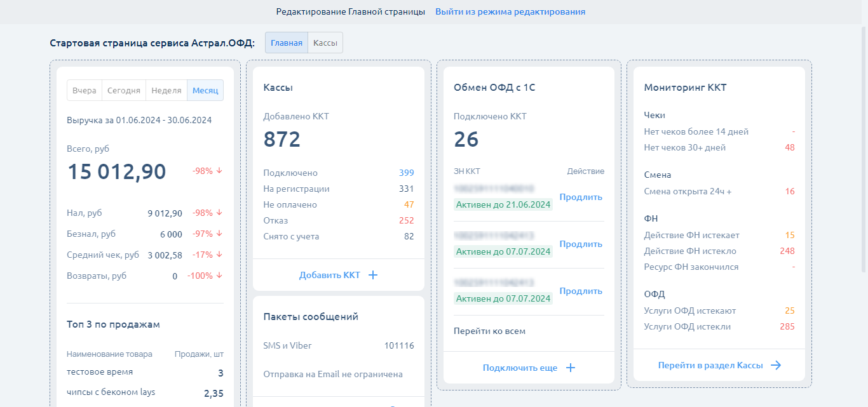
Task: Click the plus icon beside Подключить еще
Action: (x=571, y=368)
